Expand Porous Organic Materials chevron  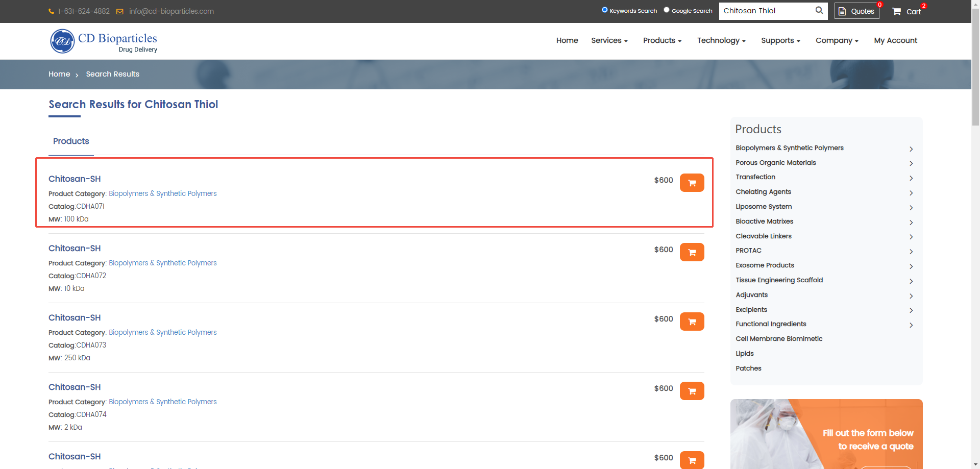[911, 163]
